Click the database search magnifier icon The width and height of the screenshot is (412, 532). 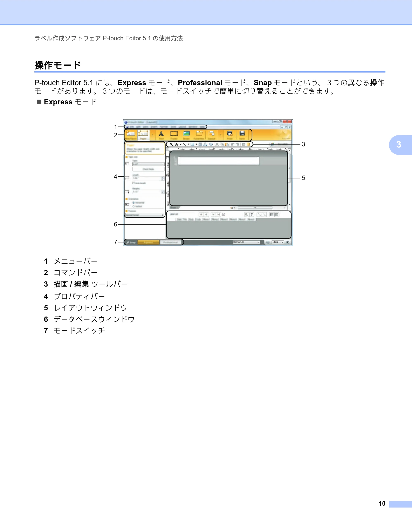[246, 214]
